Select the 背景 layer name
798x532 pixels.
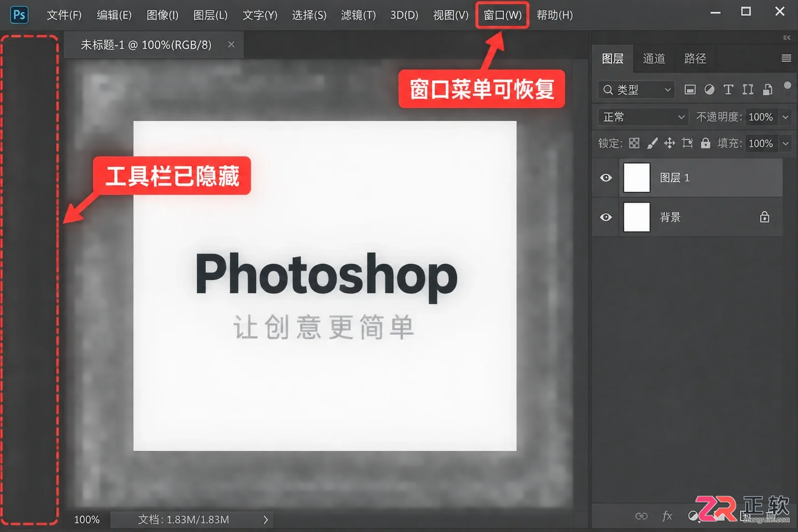tap(670, 217)
